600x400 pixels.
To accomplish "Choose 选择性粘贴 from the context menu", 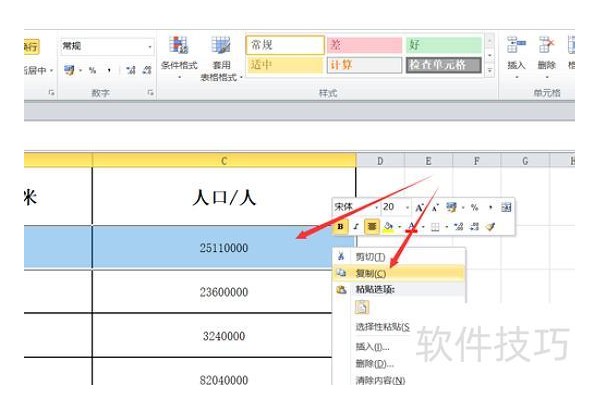I will (x=383, y=327).
